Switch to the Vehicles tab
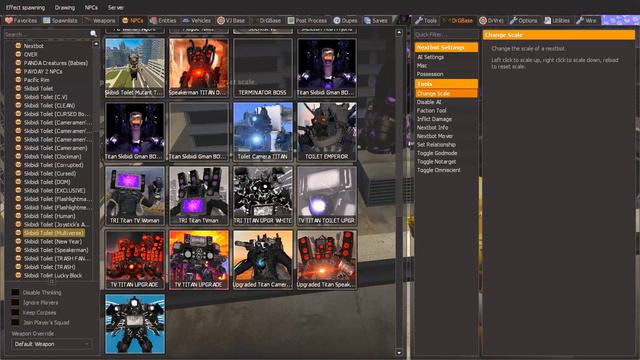The height and width of the screenshot is (360, 640). 196,20
